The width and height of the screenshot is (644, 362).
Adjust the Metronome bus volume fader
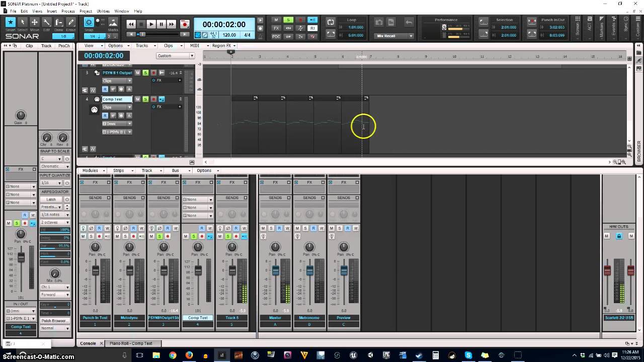[309, 271]
